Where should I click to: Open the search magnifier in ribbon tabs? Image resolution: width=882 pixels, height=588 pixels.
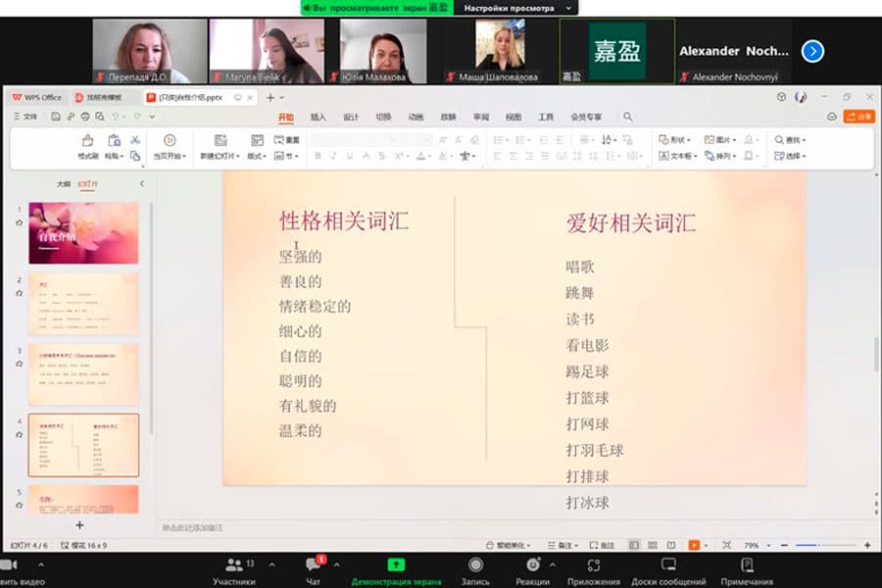(x=628, y=117)
